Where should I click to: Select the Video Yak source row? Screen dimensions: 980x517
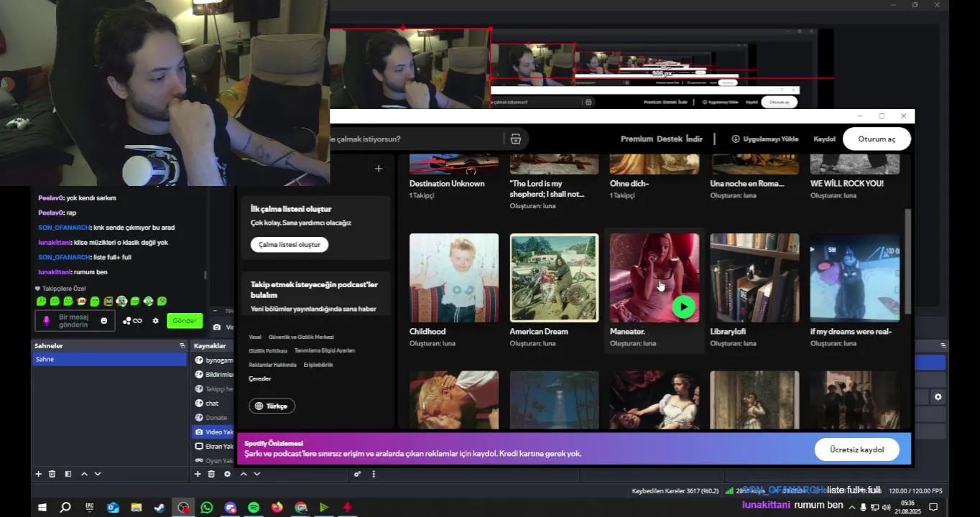point(213,432)
